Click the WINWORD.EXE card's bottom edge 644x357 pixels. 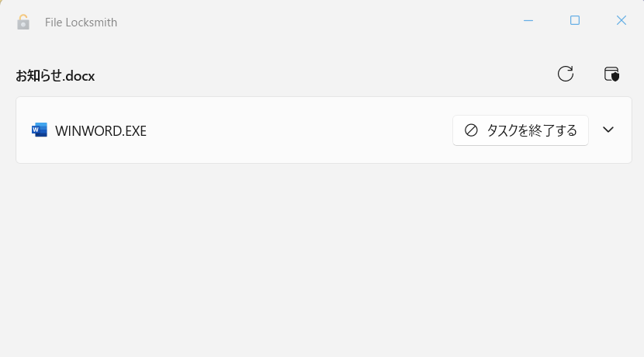click(322, 162)
